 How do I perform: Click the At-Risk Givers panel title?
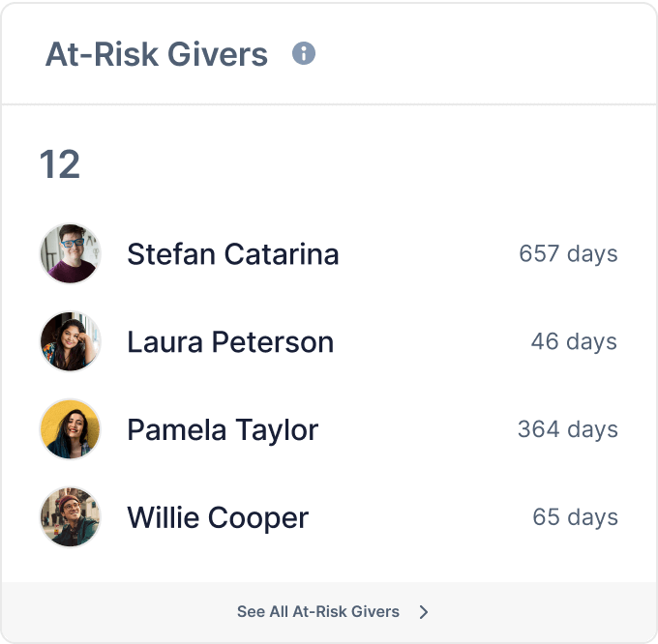[157, 54]
